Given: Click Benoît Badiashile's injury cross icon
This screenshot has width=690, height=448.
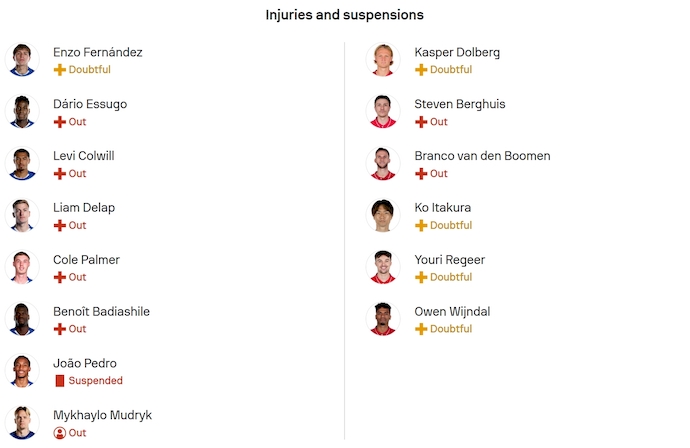Looking at the screenshot, I should pyautogui.click(x=60, y=329).
